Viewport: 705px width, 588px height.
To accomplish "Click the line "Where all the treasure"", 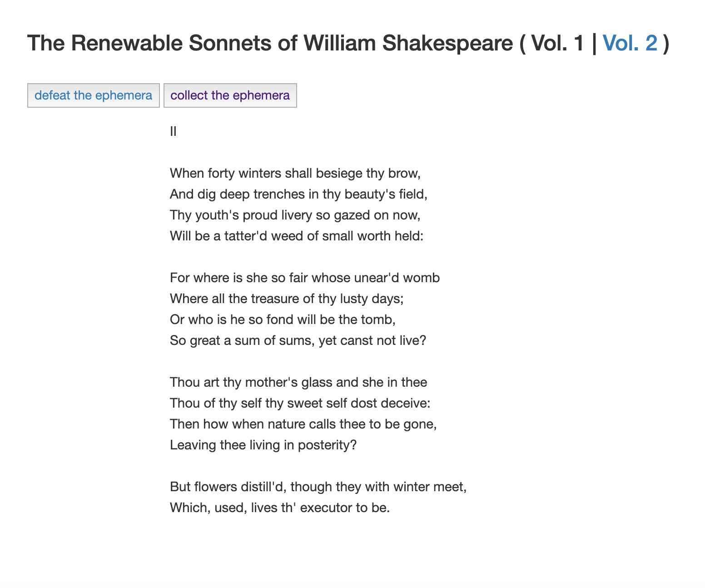I will 287,299.
